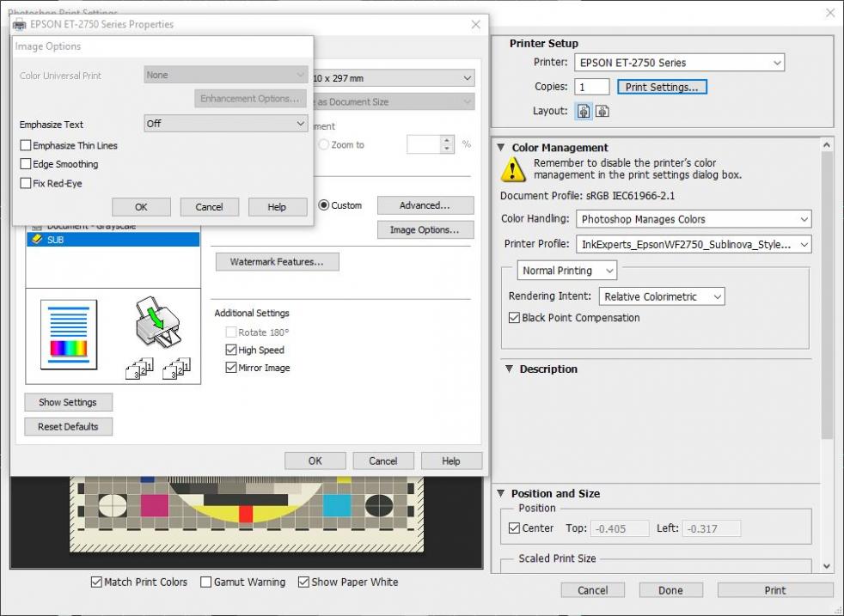844x616 pixels.
Task: Select the Custom radio button
Action: [323, 205]
